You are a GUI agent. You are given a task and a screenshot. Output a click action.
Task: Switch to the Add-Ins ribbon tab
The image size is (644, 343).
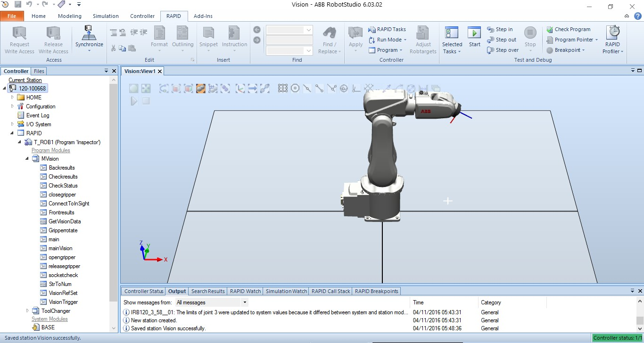point(203,16)
